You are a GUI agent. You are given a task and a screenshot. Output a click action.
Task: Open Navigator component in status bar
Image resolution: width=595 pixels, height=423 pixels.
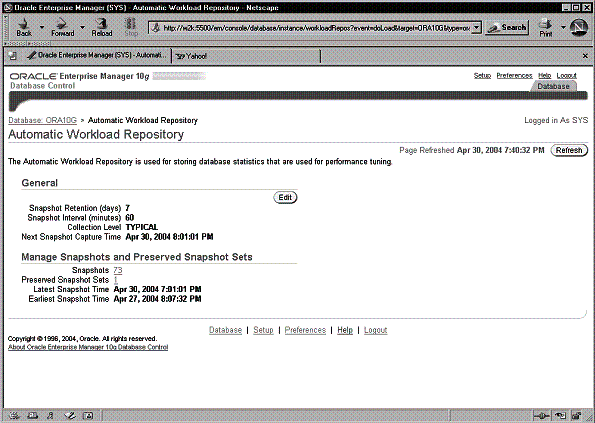click(14, 416)
